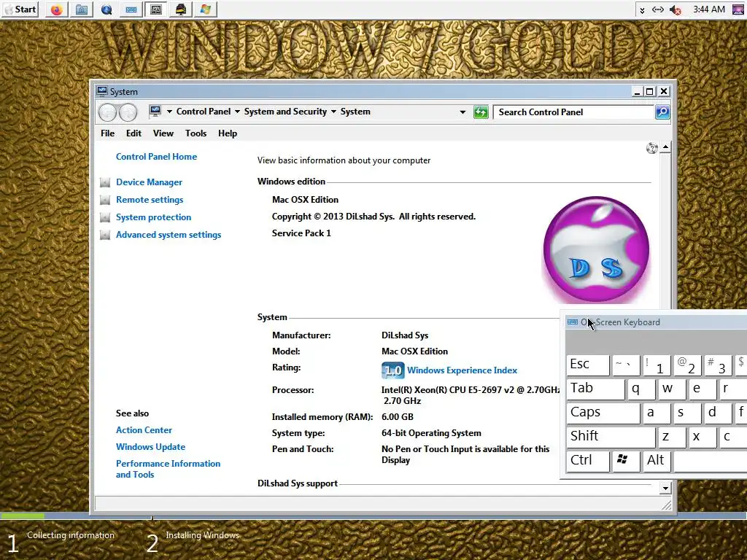
Task: Open Action Center link
Action: [x=144, y=430]
